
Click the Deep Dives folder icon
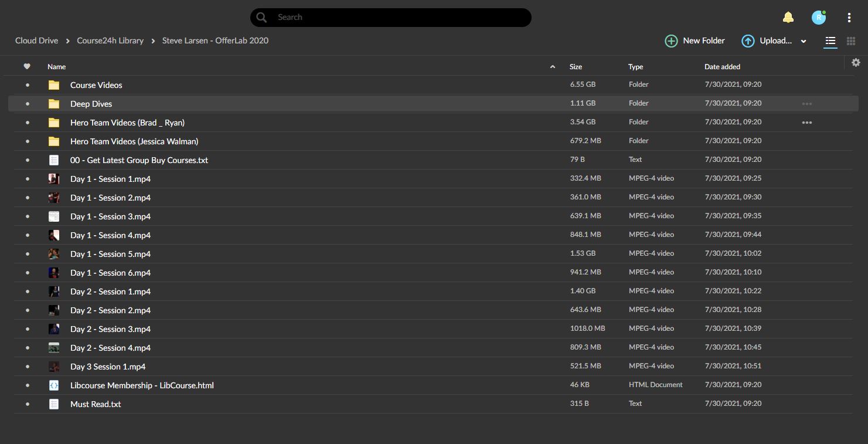click(x=54, y=104)
